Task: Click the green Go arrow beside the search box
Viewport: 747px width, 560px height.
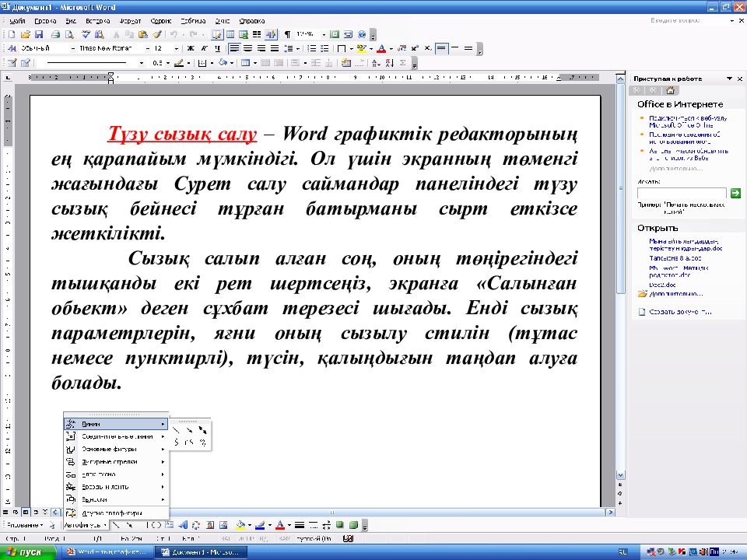Action: [735, 193]
